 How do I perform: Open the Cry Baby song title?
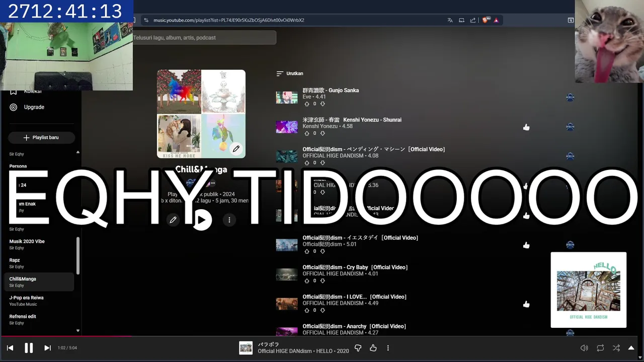coord(355,267)
